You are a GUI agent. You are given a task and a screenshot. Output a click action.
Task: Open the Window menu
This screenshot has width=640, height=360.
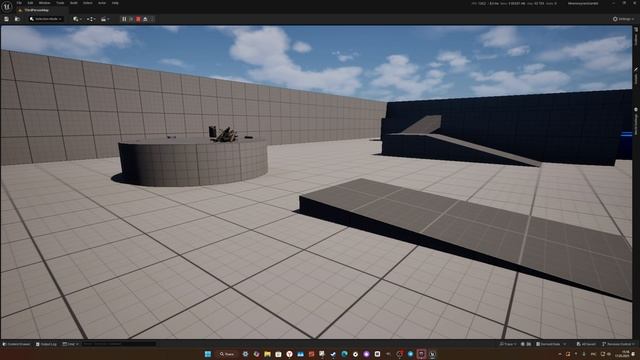(x=44, y=3)
